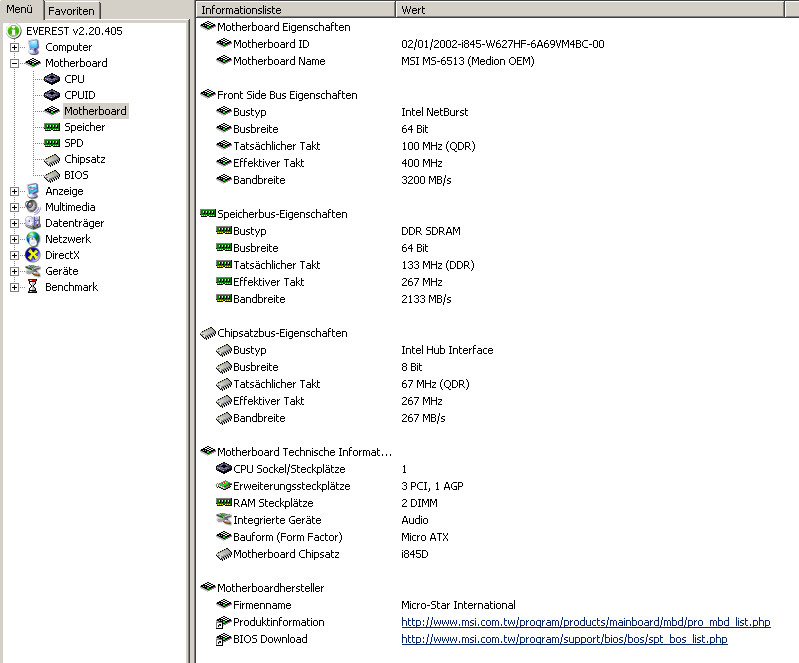Select the selected Motherboard subitem in tree
Viewport: 799px width, 663px height.
point(95,111)
